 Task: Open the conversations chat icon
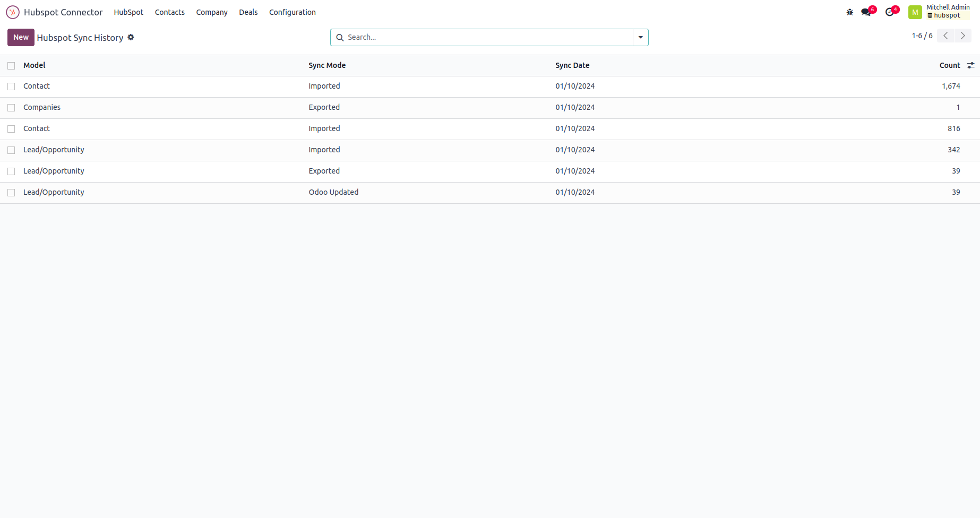click(x=866, y=12)
